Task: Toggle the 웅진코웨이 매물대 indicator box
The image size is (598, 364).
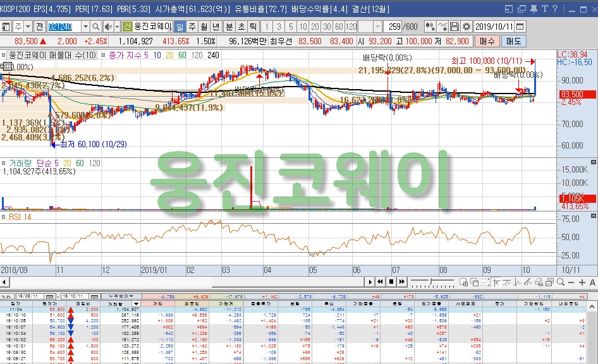Action: click(x=3, y=55)
